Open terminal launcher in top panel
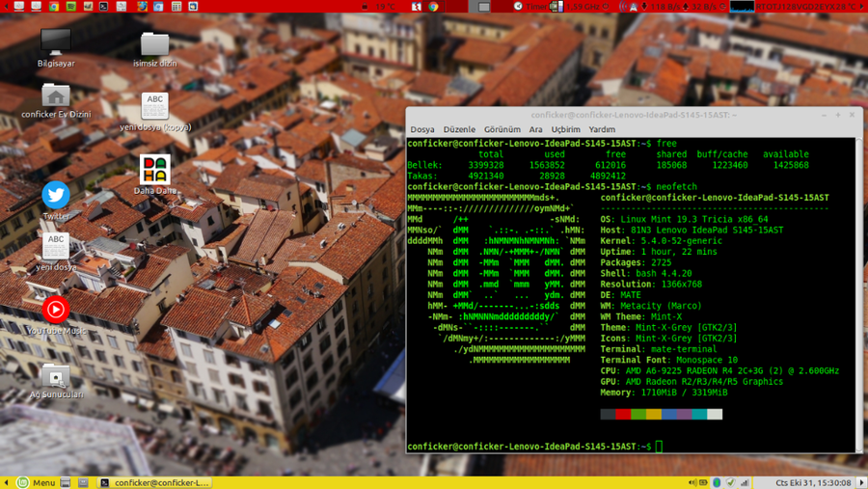 [103, 7]
